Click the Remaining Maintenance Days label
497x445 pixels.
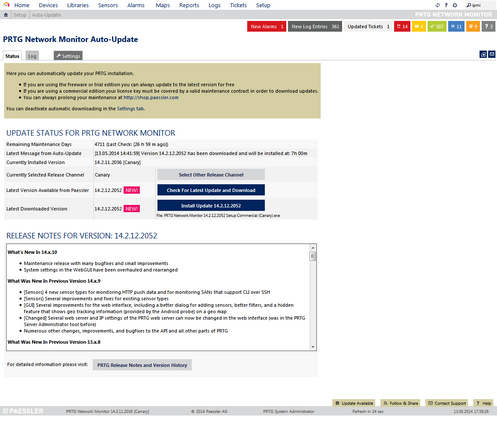pos(39,144)
